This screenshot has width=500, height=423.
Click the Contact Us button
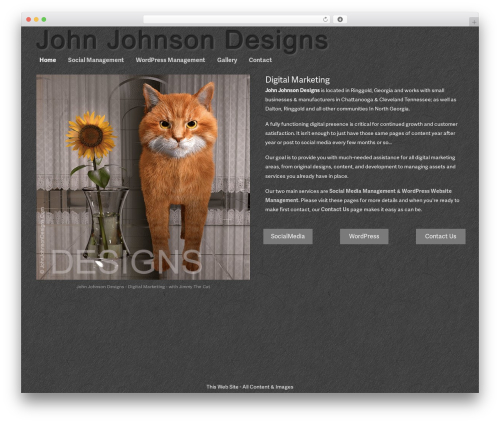click(x=441, y=236)
